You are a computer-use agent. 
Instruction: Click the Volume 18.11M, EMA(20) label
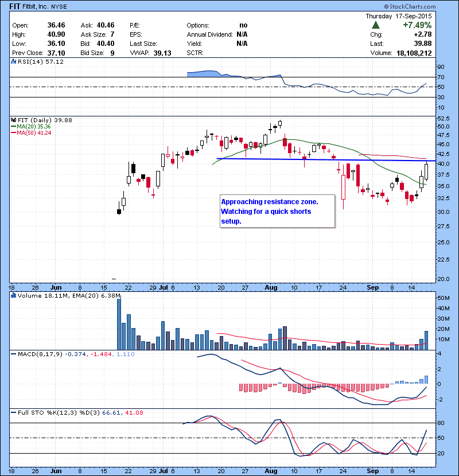coord(69,295)
